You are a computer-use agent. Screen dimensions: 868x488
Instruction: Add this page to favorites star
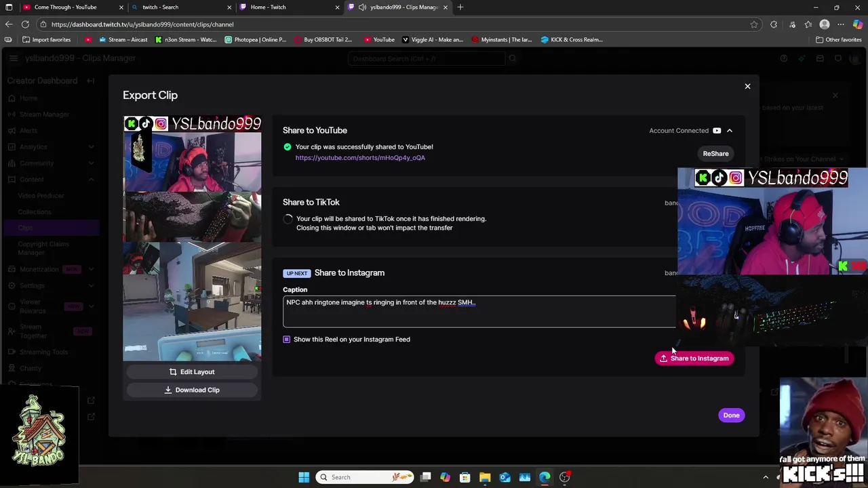click(754, 24)
